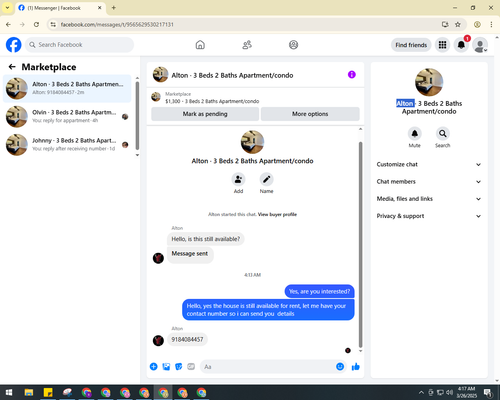Click the install app icon in address bar
This screenshot has width=500, height=400.
click(x=445, y=24)
